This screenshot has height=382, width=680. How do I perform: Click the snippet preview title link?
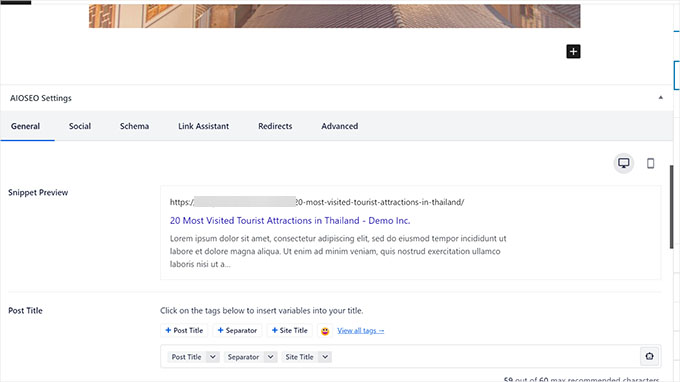click(290, 220)
